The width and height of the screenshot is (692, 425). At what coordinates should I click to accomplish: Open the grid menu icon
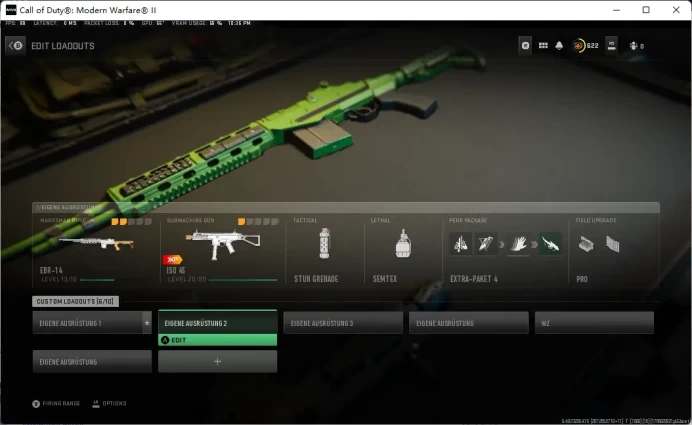pyautogui.click(x=543, y=45)
